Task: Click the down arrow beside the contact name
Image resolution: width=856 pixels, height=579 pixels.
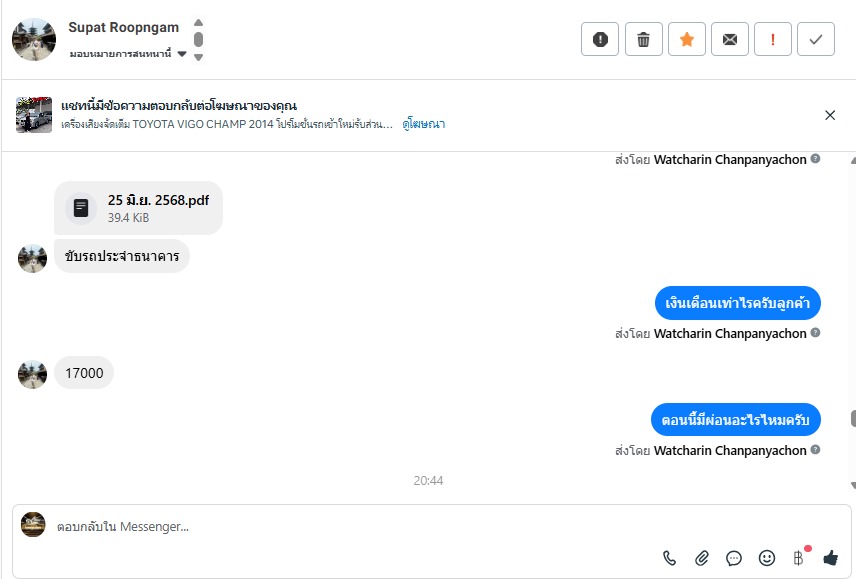Action: coord(198,57)
